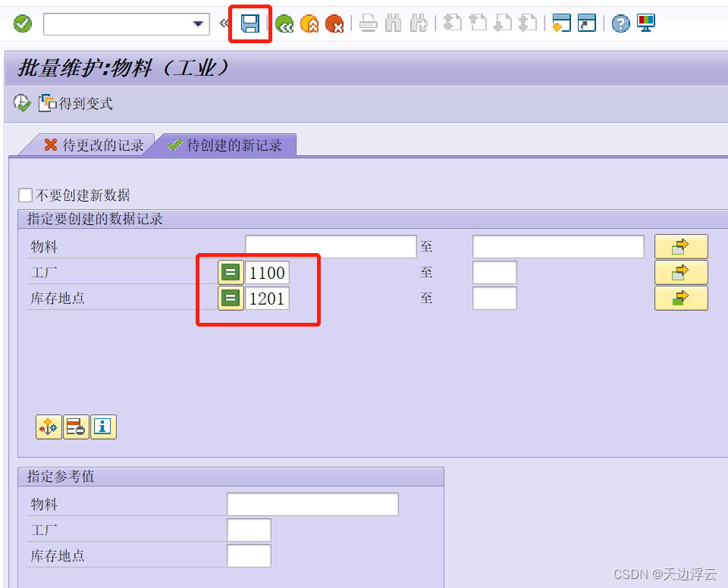
Task: Click the green equals option next to 工厂
Action: pyautogui.click(x=230, y=272)
